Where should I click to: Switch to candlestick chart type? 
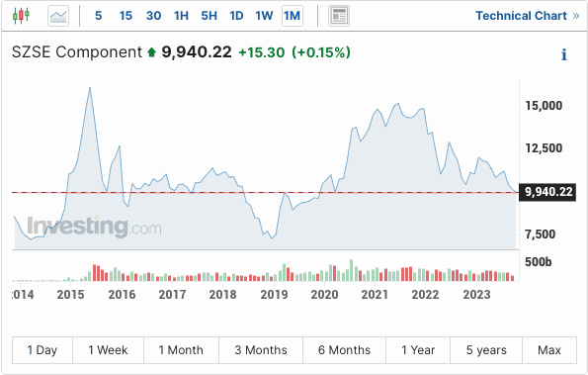click(x=21, y=16)
